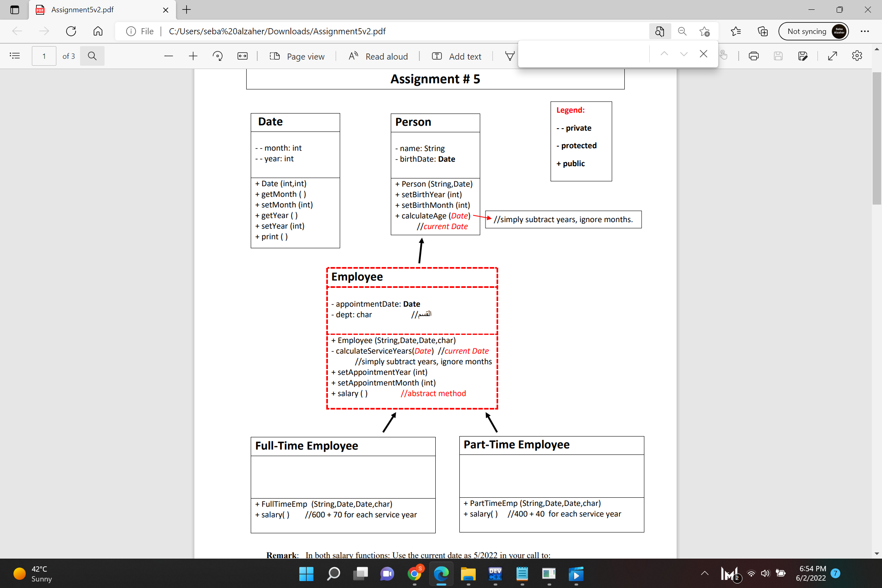The height and width of the screenshot is (588, 882).
Task: Open the browser Settings and more menu
Action: (865, 31)
